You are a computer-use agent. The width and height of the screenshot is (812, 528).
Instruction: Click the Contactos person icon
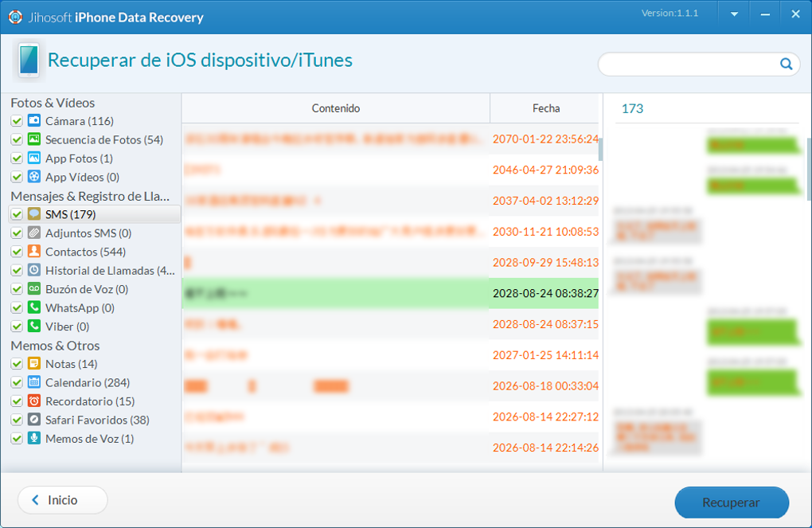coord(34,252)
